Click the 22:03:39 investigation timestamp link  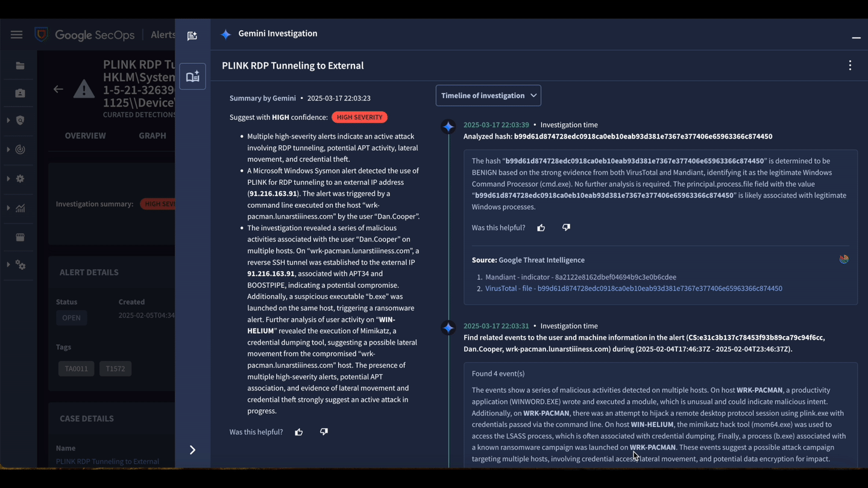(x=496, y=125)
